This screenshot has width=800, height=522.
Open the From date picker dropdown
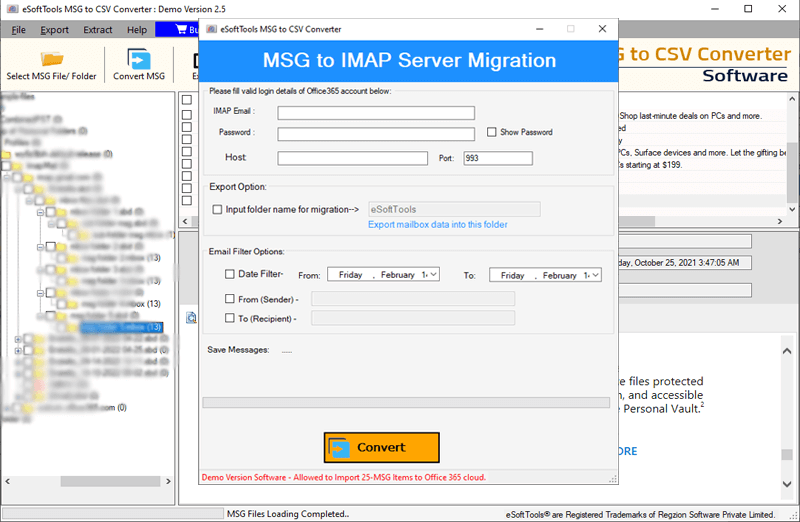pos(434,275)
